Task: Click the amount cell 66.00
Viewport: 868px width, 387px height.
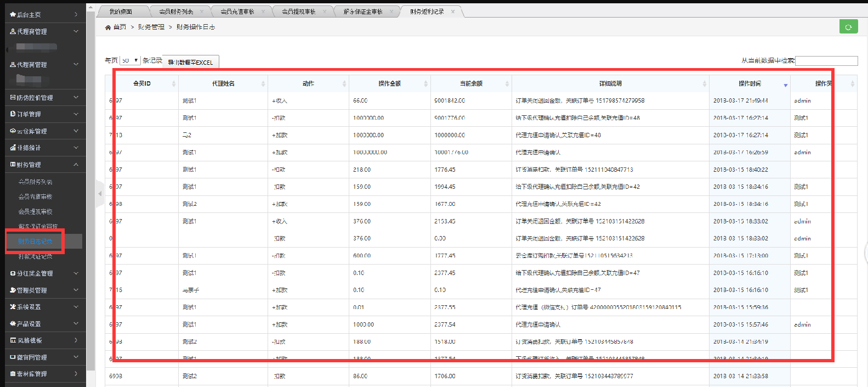Action: tap(360, 101)
